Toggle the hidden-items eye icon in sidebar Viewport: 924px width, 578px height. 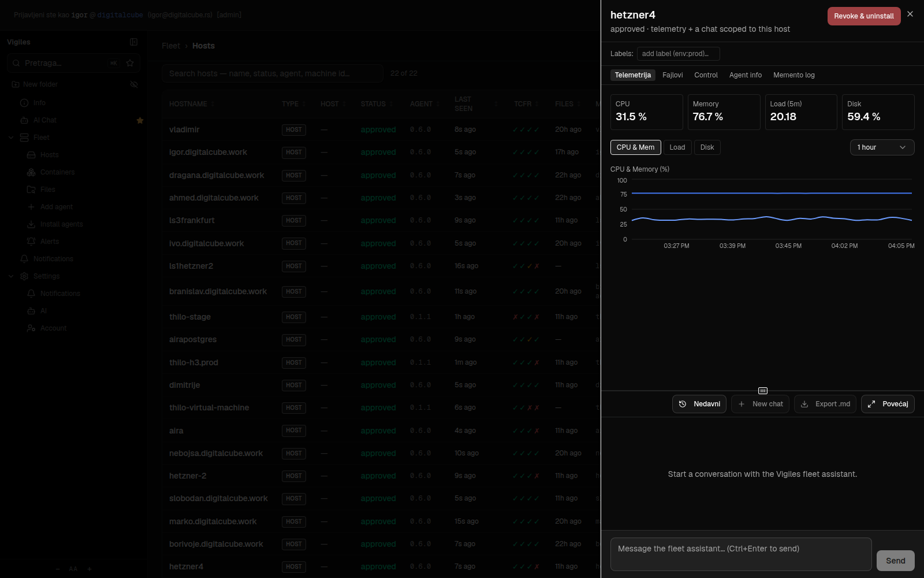(134, 84)
